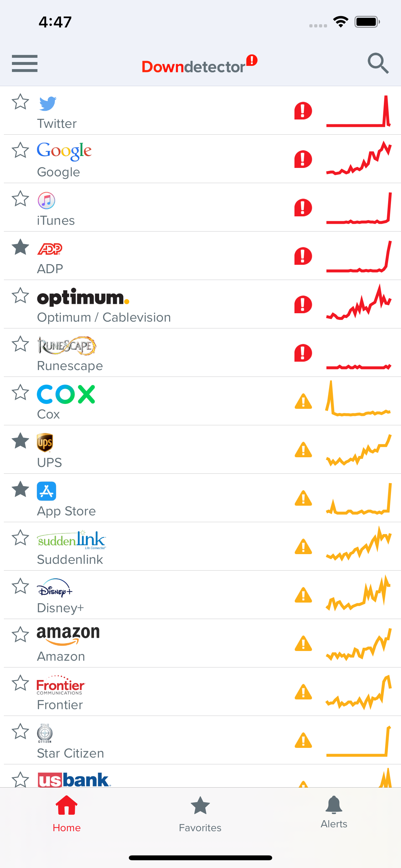Image resolution: width=401 pixels, height=868 pixels.
Task: Open the Optimum / Cablevision entry
Action: 104,317
